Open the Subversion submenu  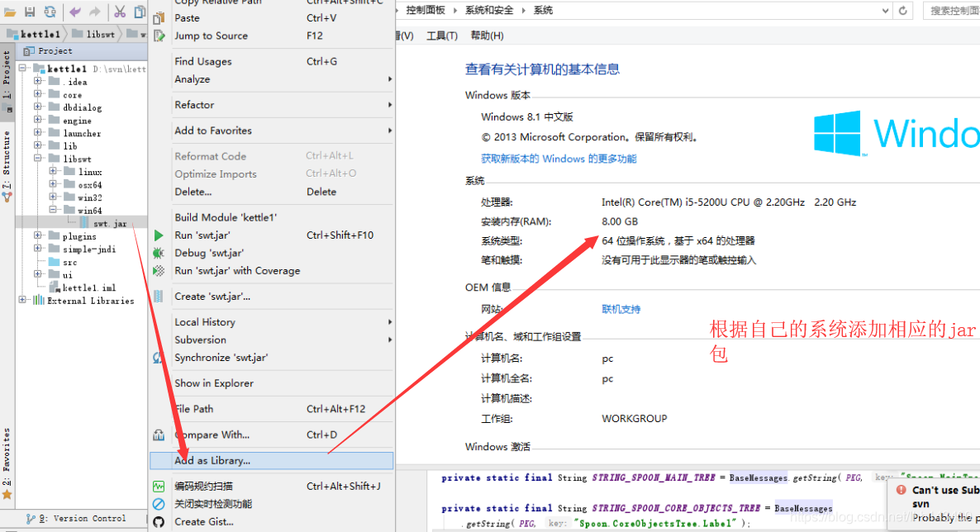pyautogui.click(x=271, y=340)
